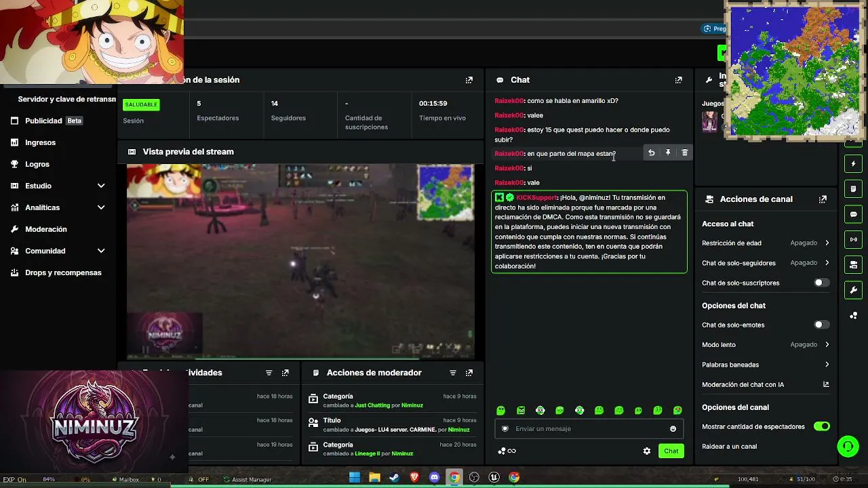This screenshot has height=488, width=868.
Task: Delete the 'en que parte del mapa' message
Action: (x=685, y=153)
